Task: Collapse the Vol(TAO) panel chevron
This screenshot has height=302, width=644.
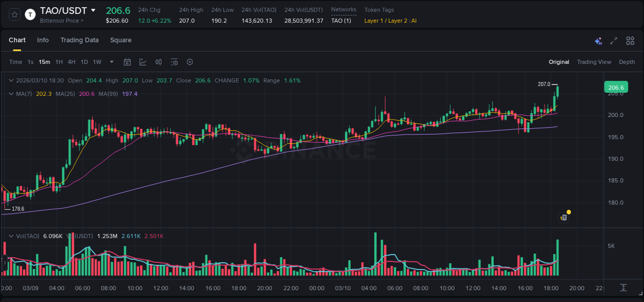Action: (x=11, y=236)
